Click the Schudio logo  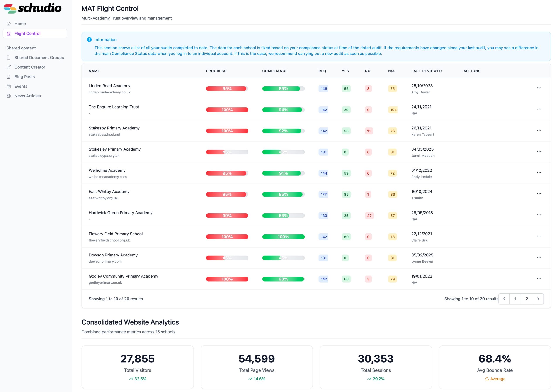[33, 8]
